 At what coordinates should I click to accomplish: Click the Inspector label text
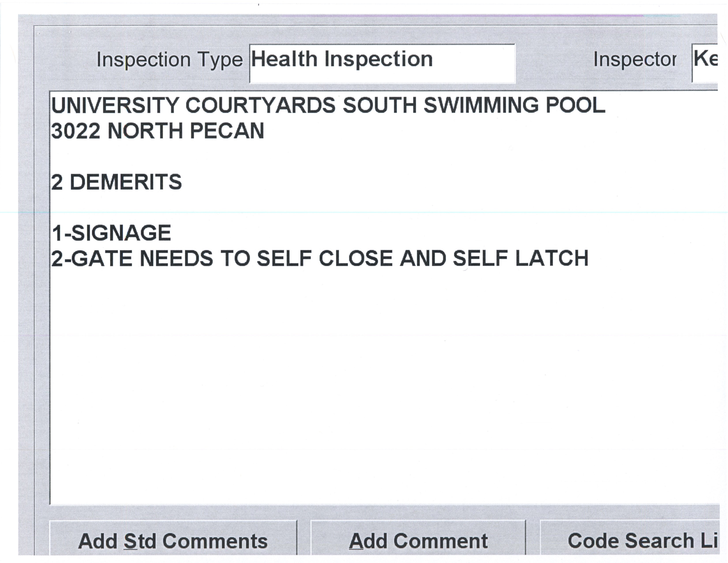coord(635,60)
